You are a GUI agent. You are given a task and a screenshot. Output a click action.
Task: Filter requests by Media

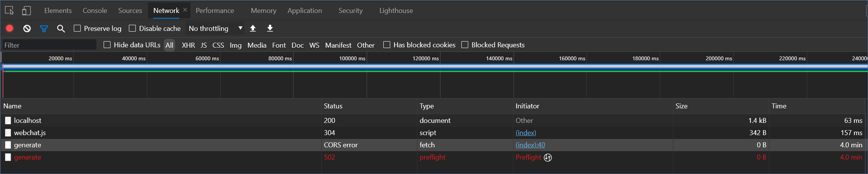click(257, 45)
